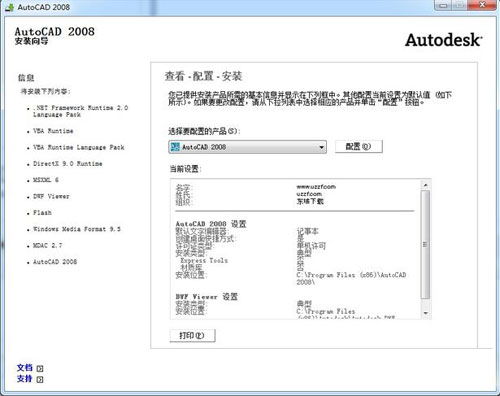This screenshot has height=396, width=500.
Task: Click the settings list scrollbar thumb
Action: tap(425, 244)
